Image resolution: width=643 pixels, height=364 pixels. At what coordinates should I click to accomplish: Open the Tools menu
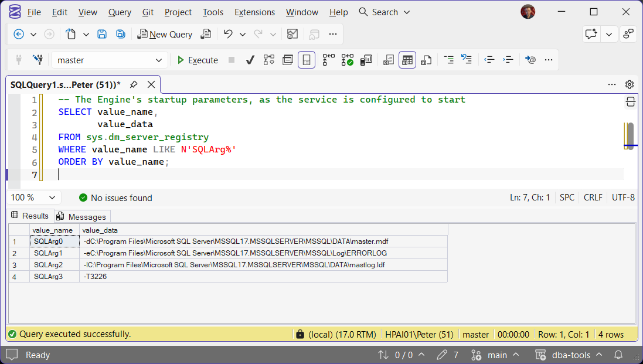pos(213,12)
